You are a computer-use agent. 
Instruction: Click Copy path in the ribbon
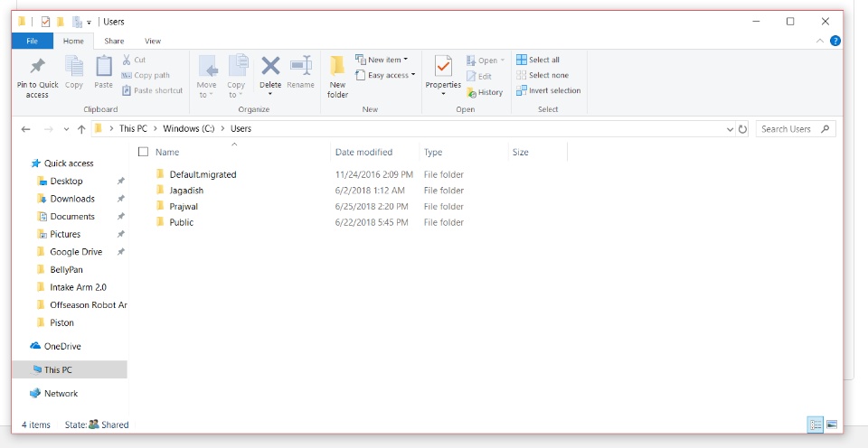click(x=146, y=75)
